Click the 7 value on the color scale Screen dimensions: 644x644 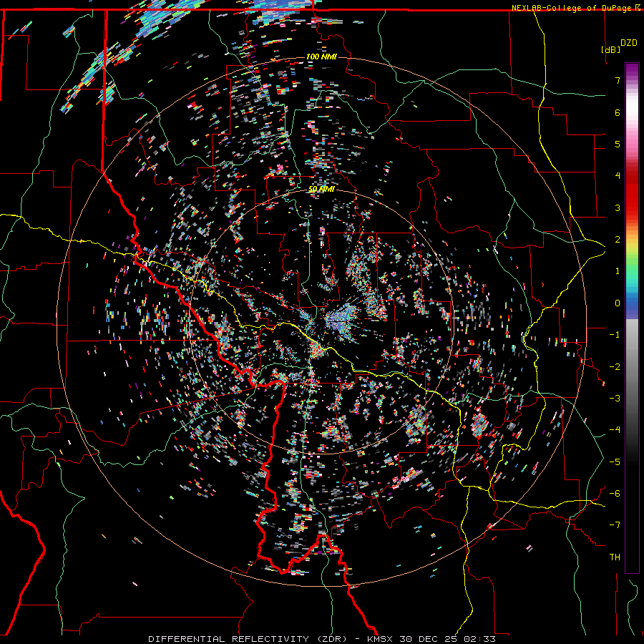click(x=618, y=80)
